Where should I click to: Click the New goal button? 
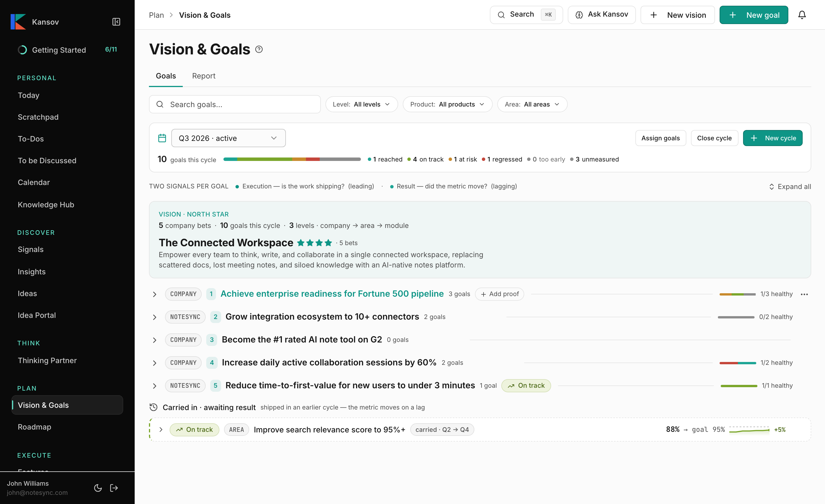click(x=754, y=15)
